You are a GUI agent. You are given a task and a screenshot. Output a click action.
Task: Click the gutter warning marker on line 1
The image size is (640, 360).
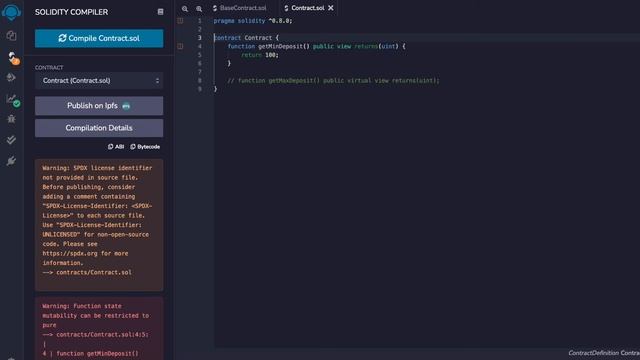point(180,20)
